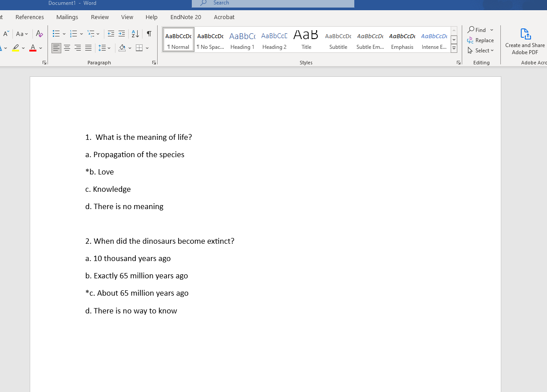
Task: Open the Paragraph settings dialog launcher
Action: [154, 63]
